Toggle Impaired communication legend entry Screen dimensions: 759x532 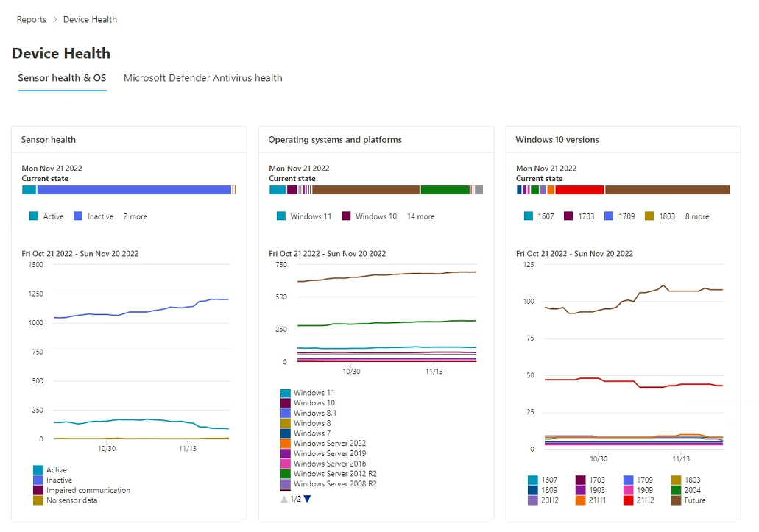point(38,491)
